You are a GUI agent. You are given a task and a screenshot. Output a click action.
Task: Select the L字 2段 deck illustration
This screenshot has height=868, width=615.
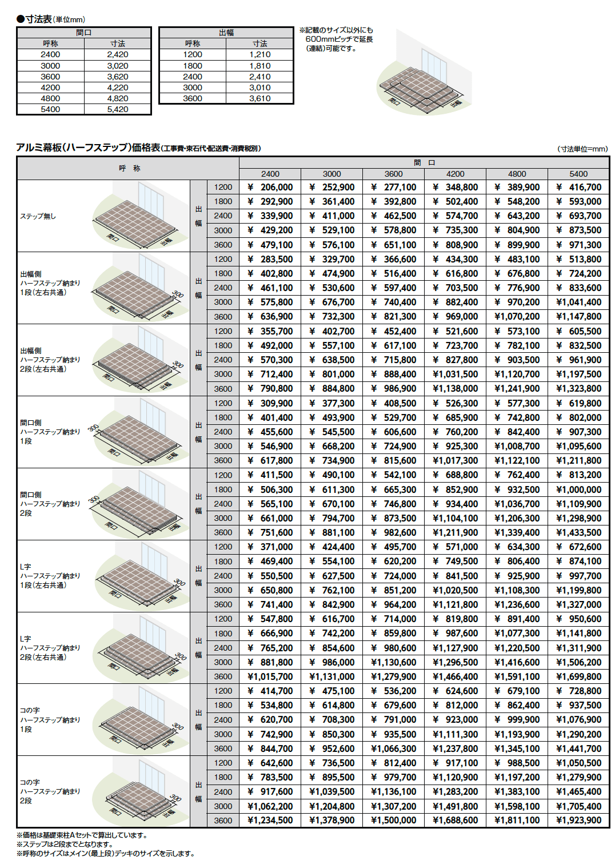tap(137, 648)
